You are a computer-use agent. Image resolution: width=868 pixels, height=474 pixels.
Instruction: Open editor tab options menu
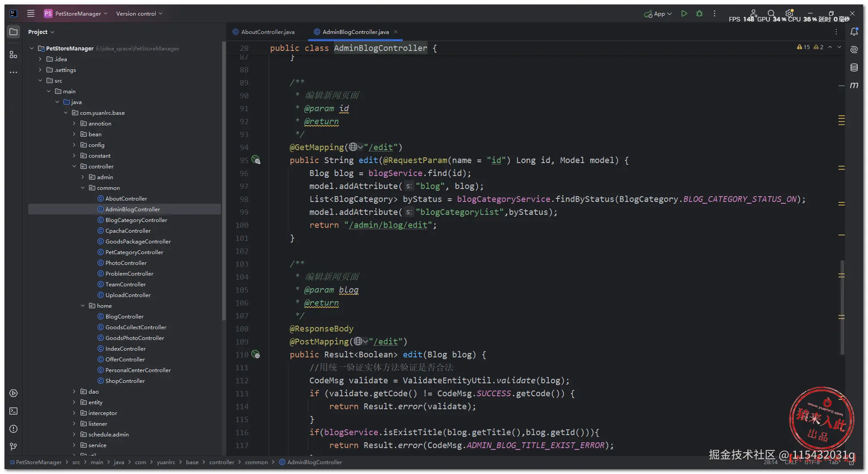[836, 32]
